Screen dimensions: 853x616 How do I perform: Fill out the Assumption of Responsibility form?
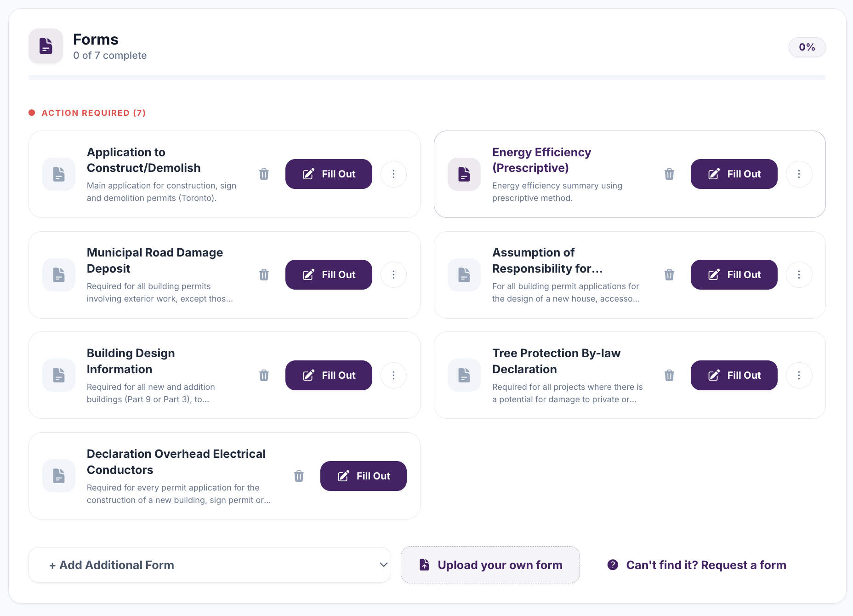734,275
